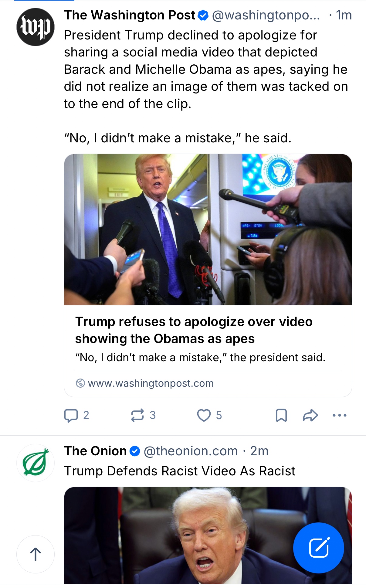Reply to the Washington Post post
The image size is (366, 588).
pos(71,415)
